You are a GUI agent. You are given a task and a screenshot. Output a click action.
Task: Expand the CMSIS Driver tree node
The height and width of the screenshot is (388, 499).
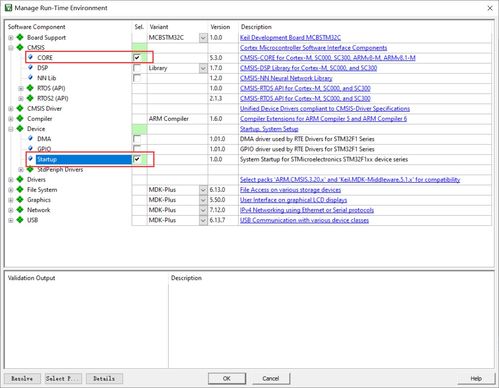[x=11, y=109]
